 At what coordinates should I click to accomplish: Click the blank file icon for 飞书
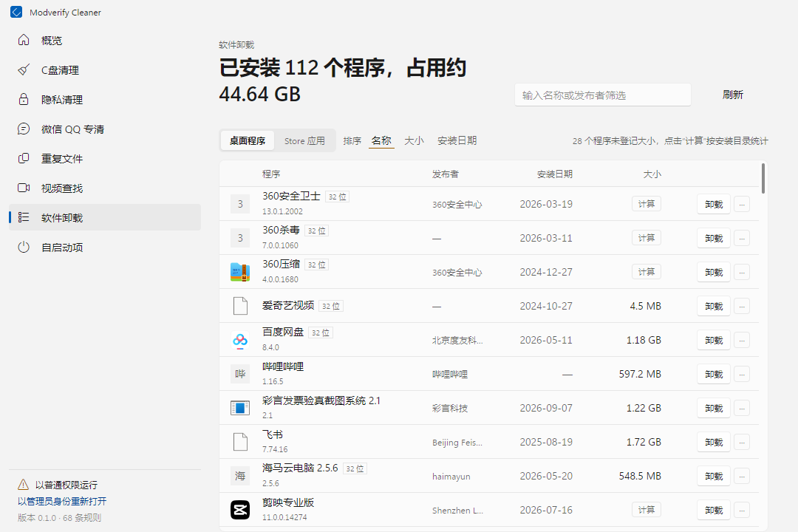(x=240, y=442)
